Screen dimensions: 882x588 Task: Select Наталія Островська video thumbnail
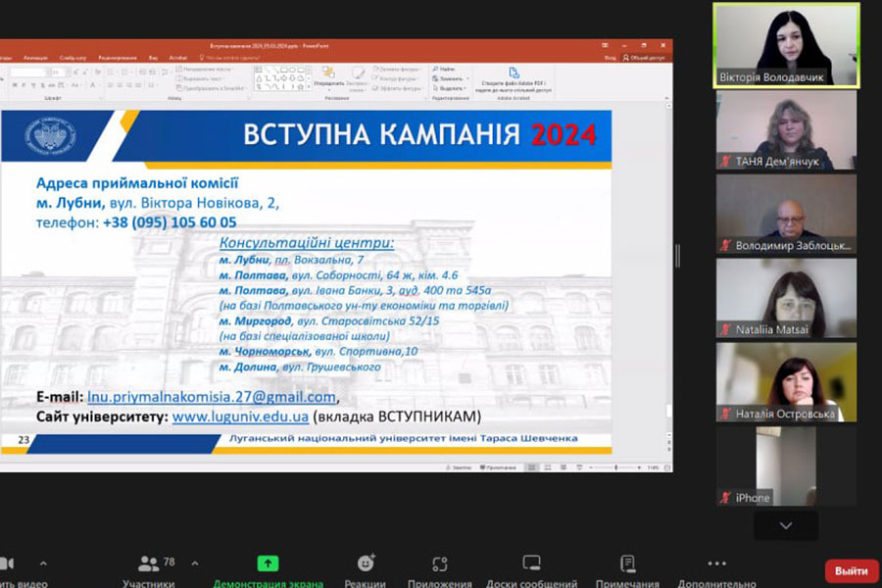[x=786, y=382]
